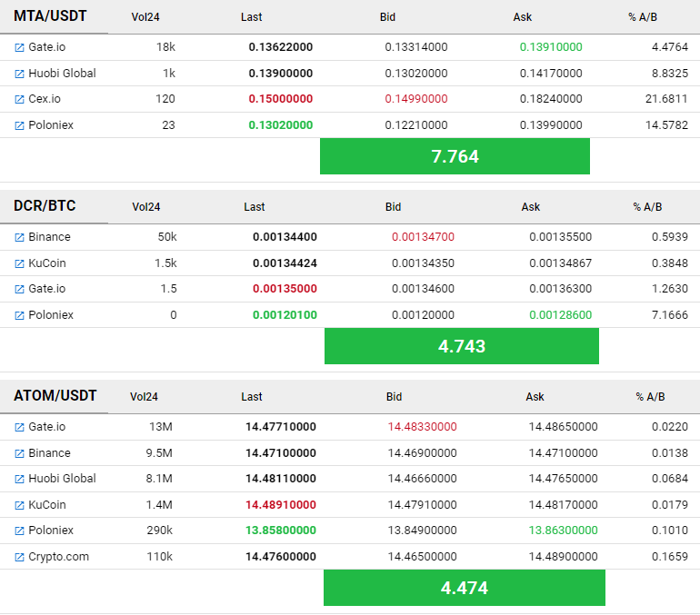Open KuCoin link in ATOM/USDT table
Screen dimensions: 700x615
pos(47,505)
